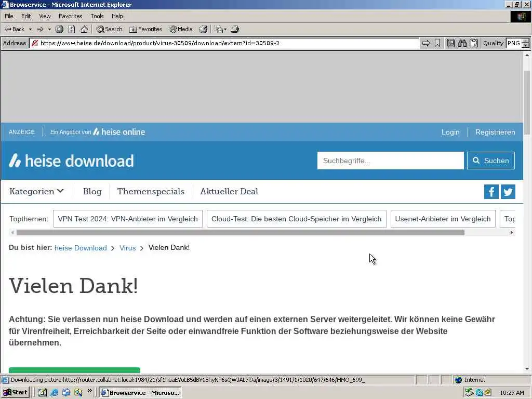Open the Themenspecials tab
This screenshot has width=532, height=399.
coord(151,191)
